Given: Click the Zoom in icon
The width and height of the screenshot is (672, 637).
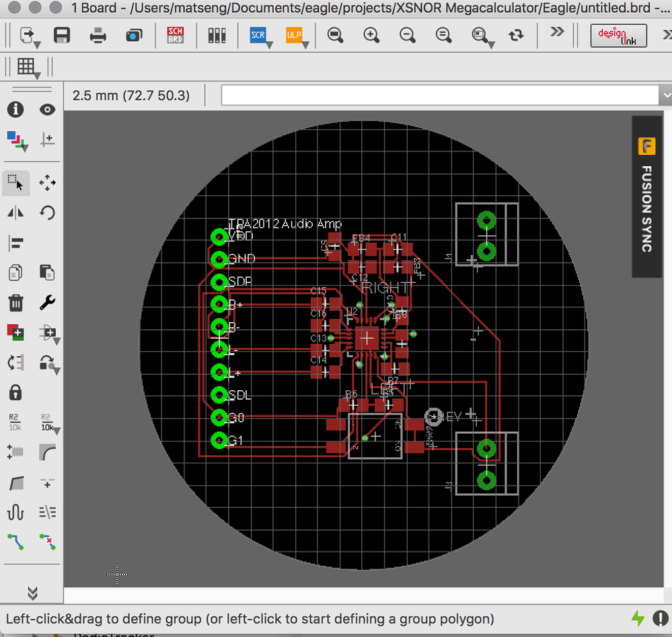Looking at the screenshot, I should [x=371, y=35].
